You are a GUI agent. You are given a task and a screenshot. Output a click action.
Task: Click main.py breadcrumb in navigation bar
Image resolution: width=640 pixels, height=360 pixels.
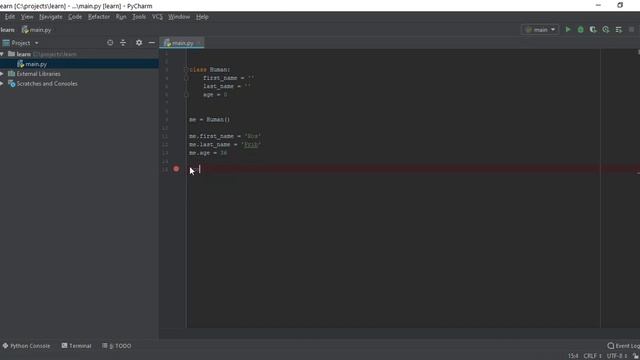36,30
